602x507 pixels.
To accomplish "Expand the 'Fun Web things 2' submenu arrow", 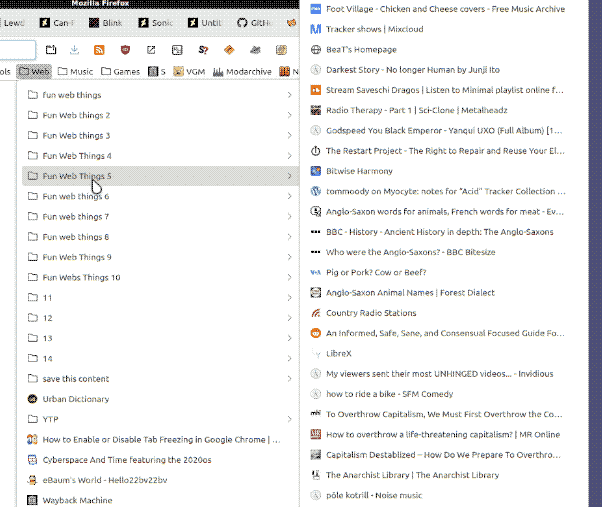I will 289,115.
